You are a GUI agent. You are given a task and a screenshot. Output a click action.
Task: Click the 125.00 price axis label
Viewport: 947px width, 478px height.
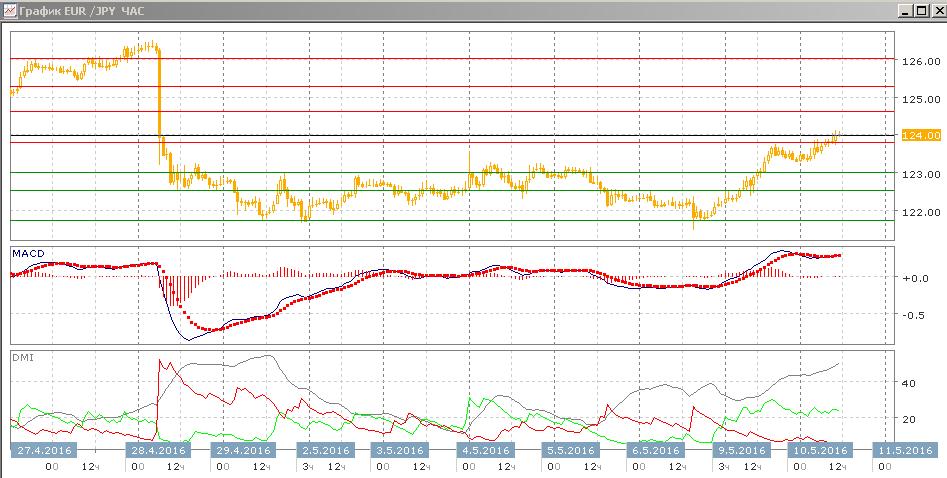click(x=921, y=99)
